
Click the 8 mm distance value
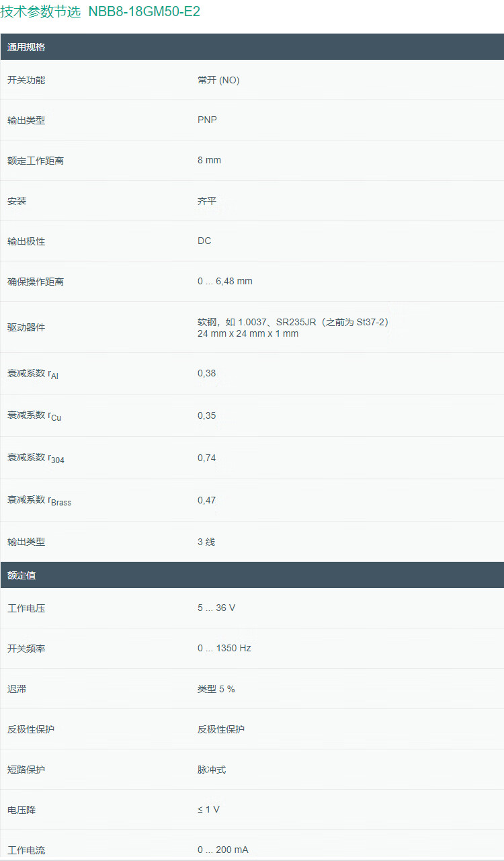(x=209, y=161)
